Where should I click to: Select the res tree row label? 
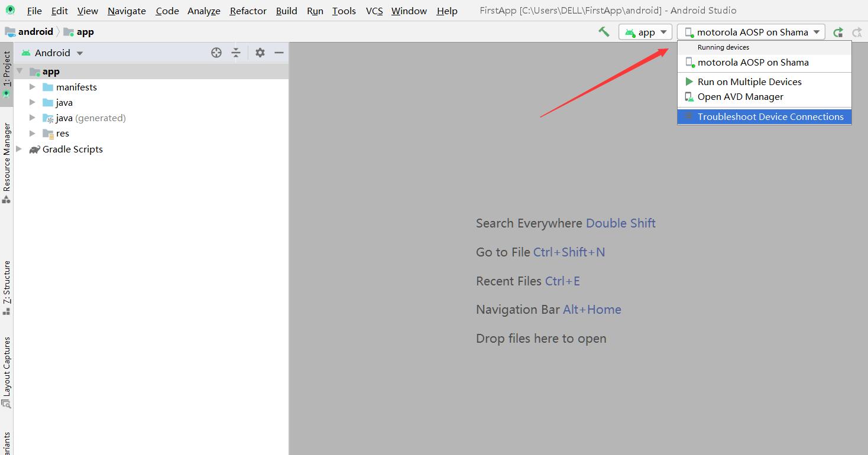[63, 133]
